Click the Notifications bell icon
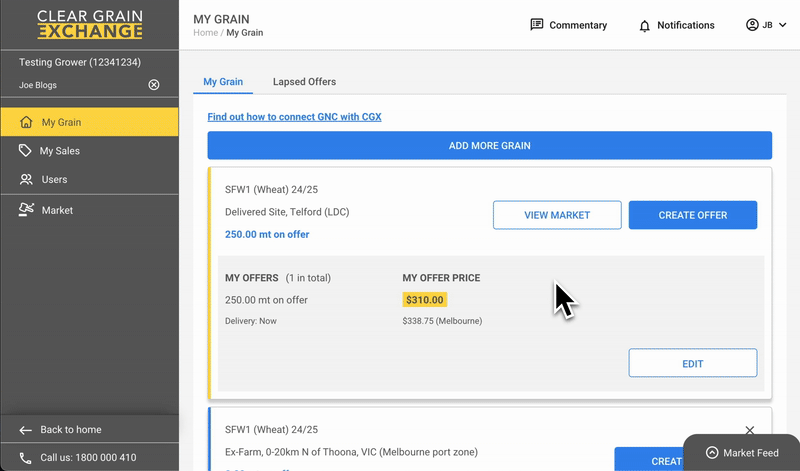The height and width of the screenshot is (471, 800). click(644, 26)
